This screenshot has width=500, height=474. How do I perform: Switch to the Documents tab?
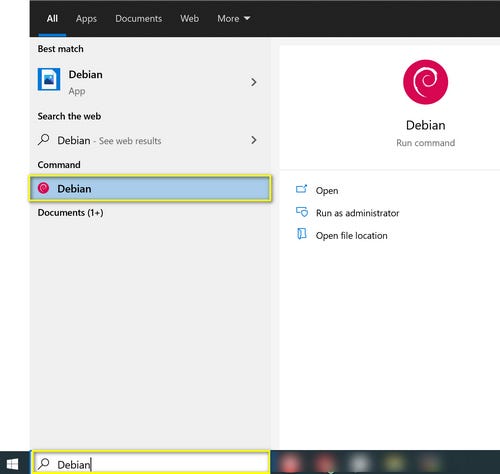(139, 18)
